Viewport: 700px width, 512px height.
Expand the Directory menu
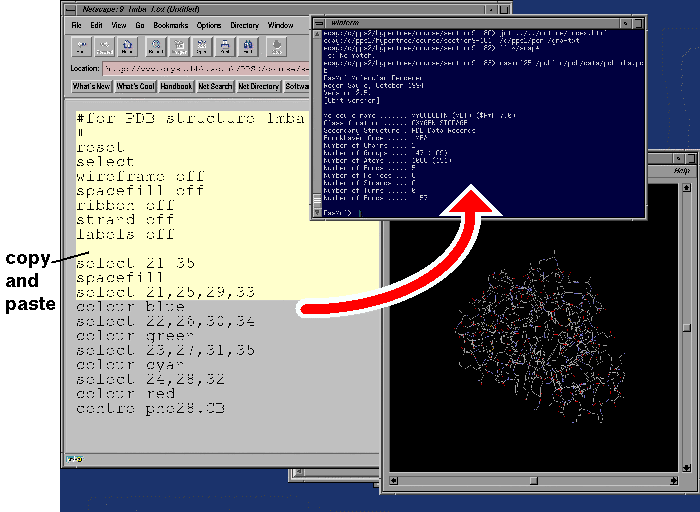tap(245, 24)
